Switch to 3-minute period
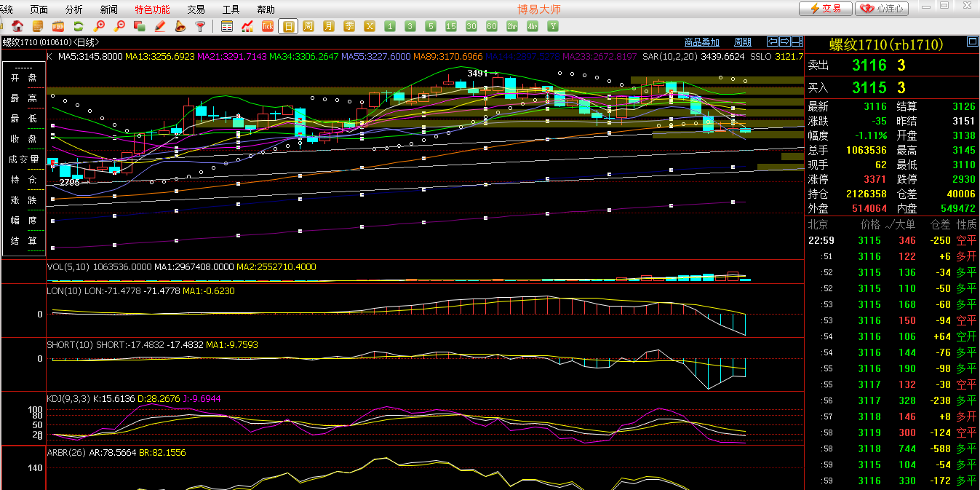This screenshot has height=490, width=980. tap(410, 26)
